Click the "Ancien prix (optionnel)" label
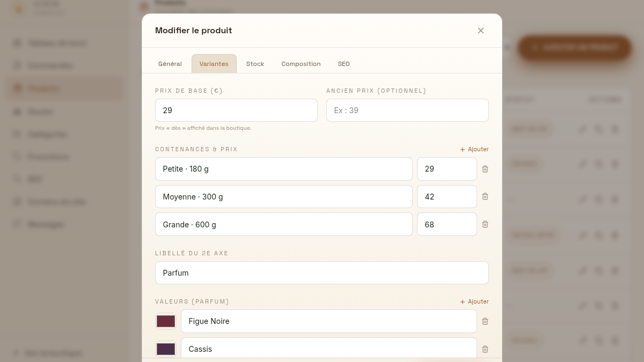 click(x=376, y=91)
